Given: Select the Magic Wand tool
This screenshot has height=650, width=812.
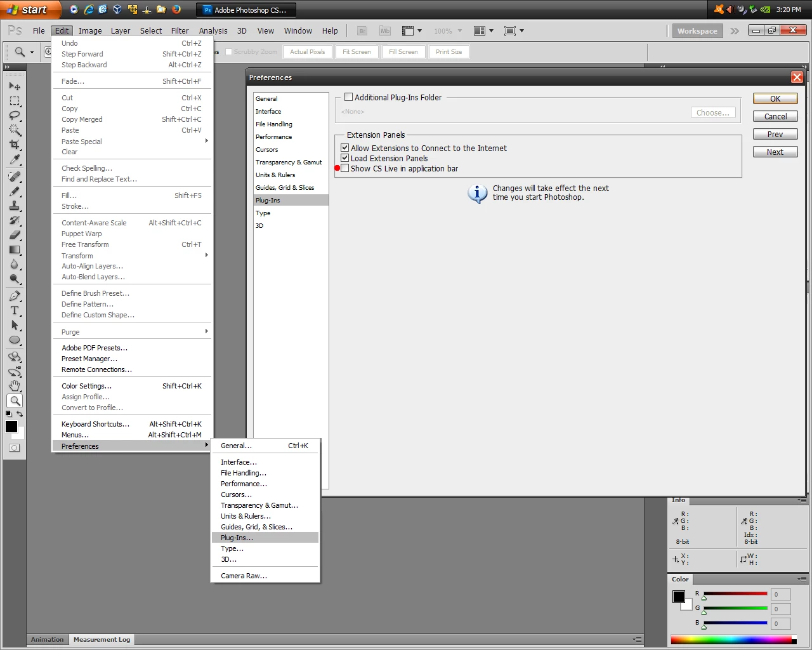Looking at the screenshot, I should click(15, 130).
